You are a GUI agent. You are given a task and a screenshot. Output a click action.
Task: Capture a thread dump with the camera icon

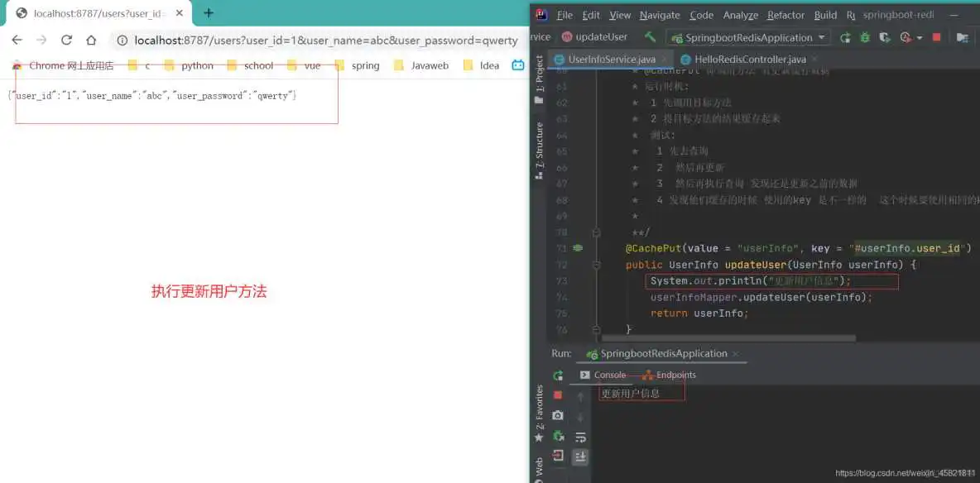coord(557,415)
